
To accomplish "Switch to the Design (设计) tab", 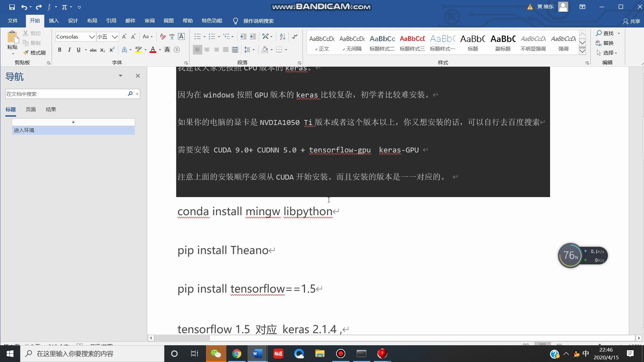I will (x=73, y=21).
